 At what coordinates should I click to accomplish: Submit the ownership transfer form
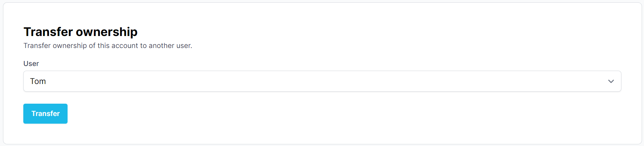[x=45, y=114]
